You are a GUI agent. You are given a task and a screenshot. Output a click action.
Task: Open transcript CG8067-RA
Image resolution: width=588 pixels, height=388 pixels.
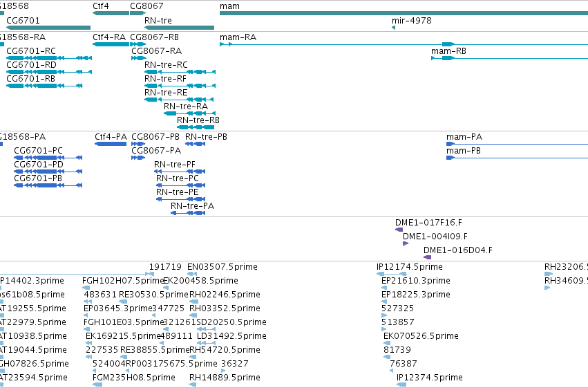pos(156,50)
